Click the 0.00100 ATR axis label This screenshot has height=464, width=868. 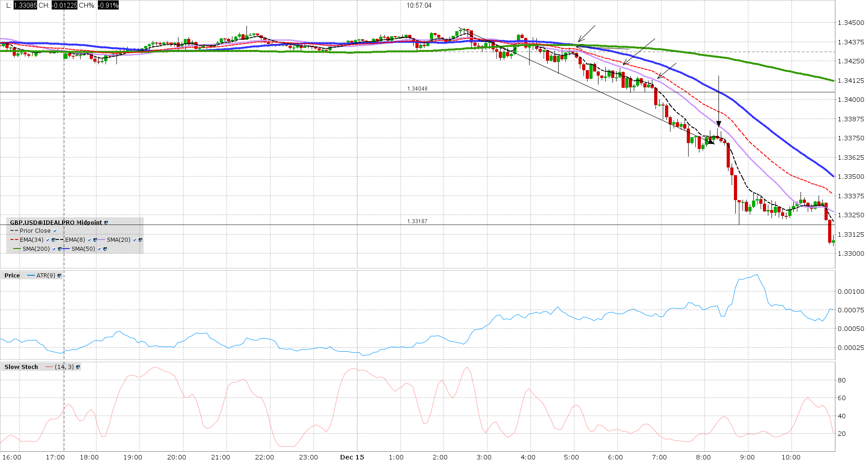(x=851, y=292)
